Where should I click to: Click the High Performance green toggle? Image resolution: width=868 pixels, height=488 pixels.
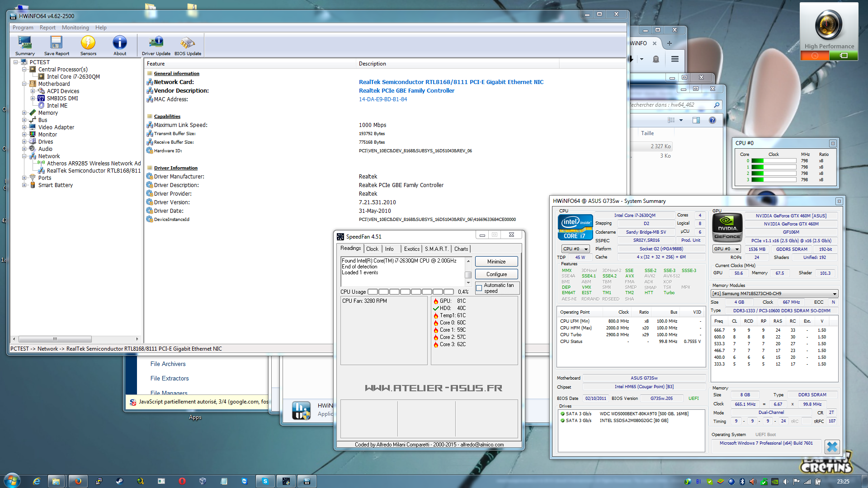(x=844, y=56)
